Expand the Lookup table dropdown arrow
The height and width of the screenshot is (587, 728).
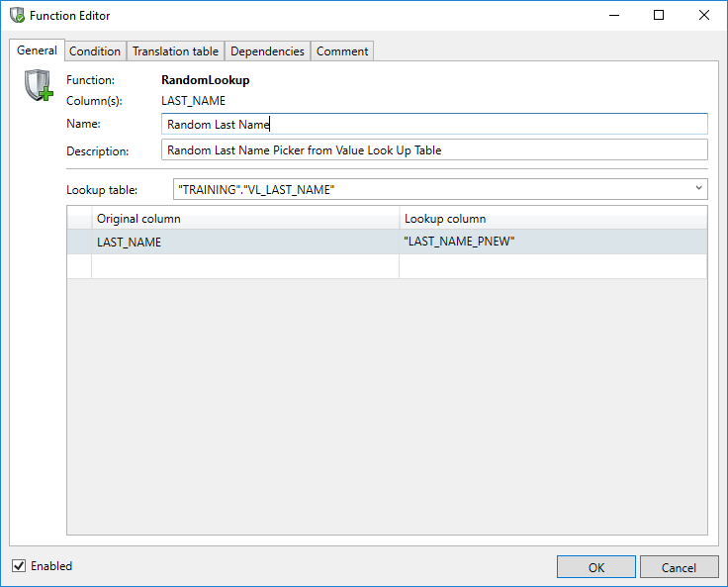698,188
